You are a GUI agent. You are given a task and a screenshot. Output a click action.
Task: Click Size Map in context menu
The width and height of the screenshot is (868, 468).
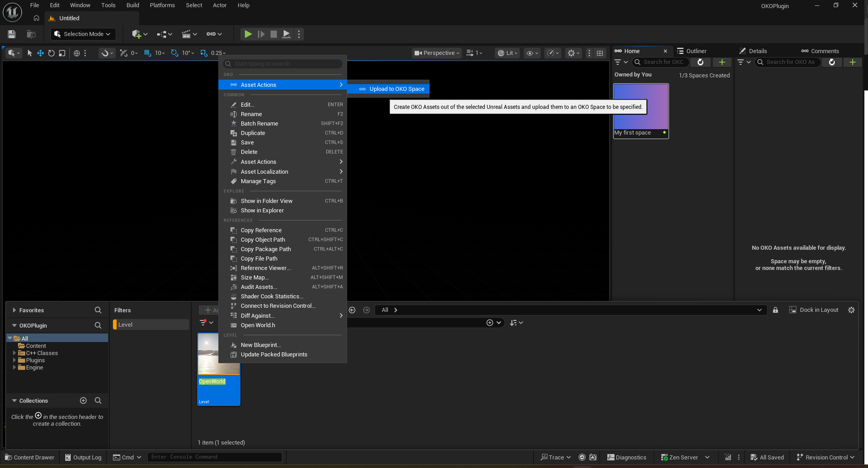[282, 278]
